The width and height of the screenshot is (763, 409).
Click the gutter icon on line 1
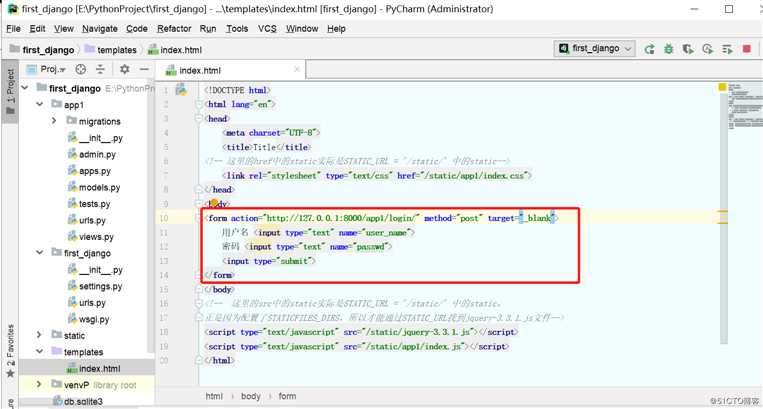click(x=181, y=89)
